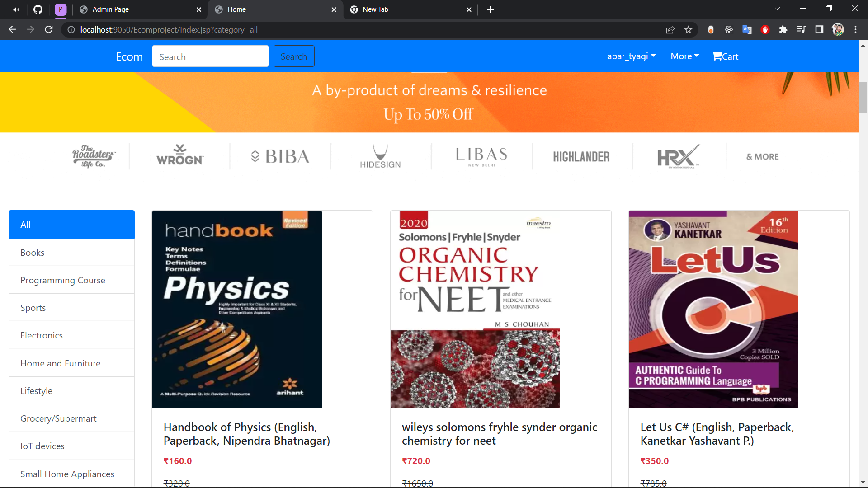The height and width of the screenshot is (488, 868).
Task: Expand the apar_tyagi user dropdown
Action: pos(631,56)
